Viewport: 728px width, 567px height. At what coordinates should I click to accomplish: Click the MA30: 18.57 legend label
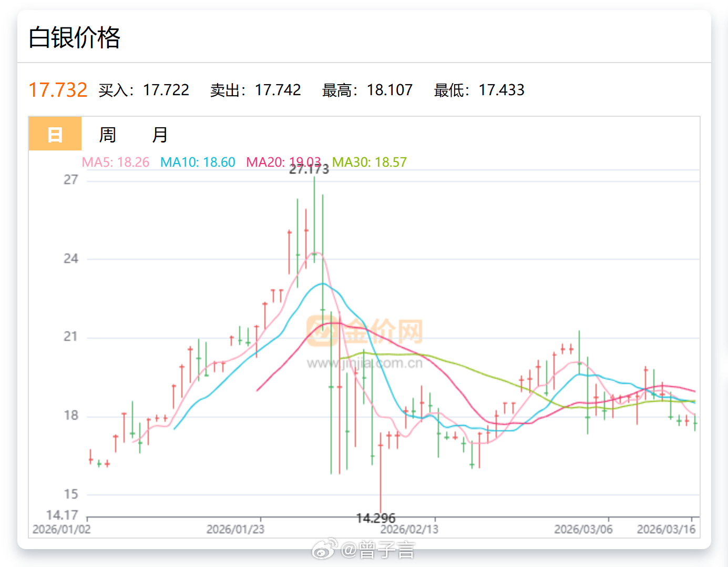click(x=370, y=162)
